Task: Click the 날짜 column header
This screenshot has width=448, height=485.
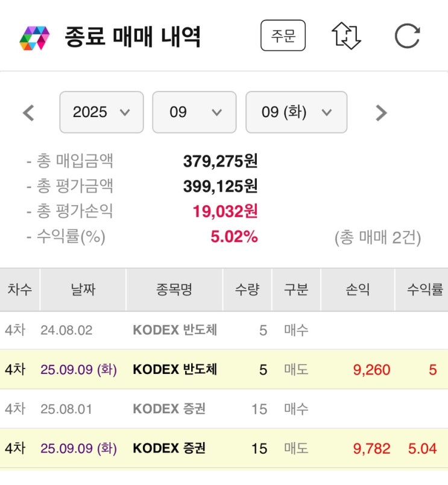Action: (83, 290)
